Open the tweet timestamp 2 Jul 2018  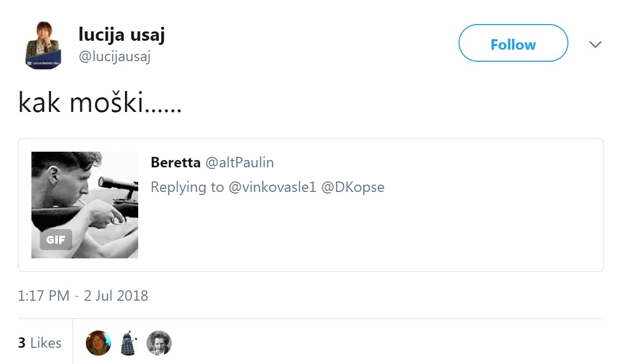[x=83, y=295]
